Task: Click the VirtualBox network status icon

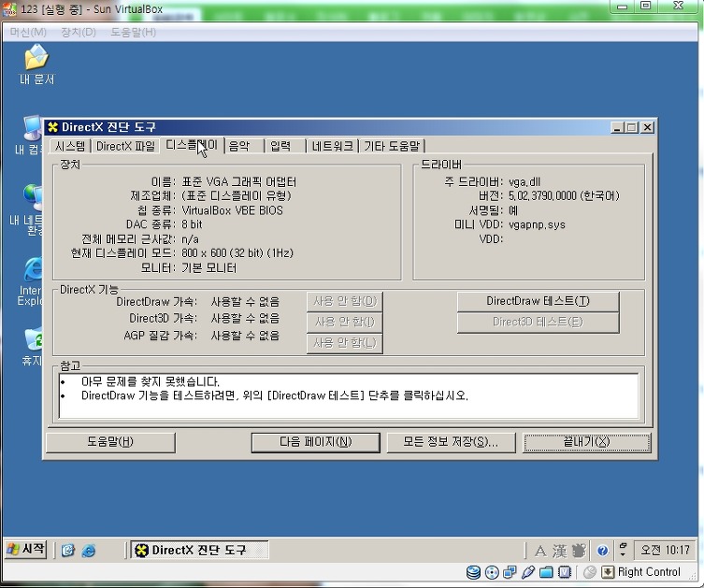Action: tap(510, 572)
